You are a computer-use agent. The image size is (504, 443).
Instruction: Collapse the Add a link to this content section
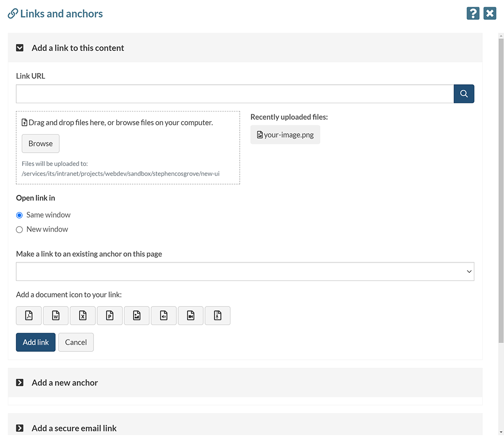[19, 47]
